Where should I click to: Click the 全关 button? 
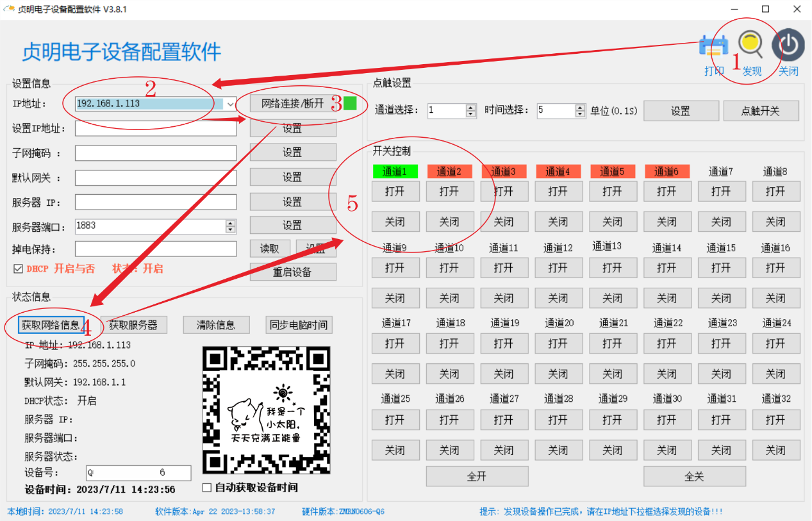pos(695,476)
